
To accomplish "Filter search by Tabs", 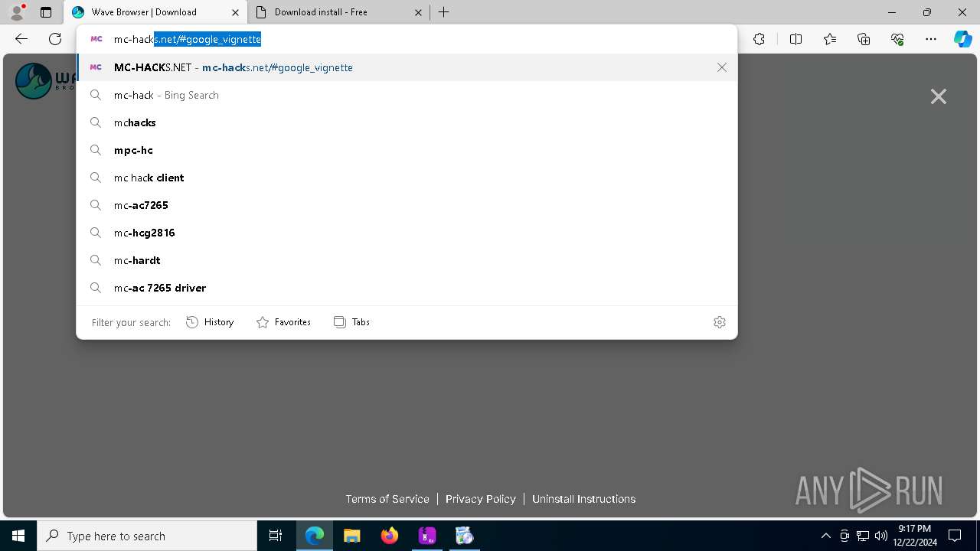I will [352, 322].
